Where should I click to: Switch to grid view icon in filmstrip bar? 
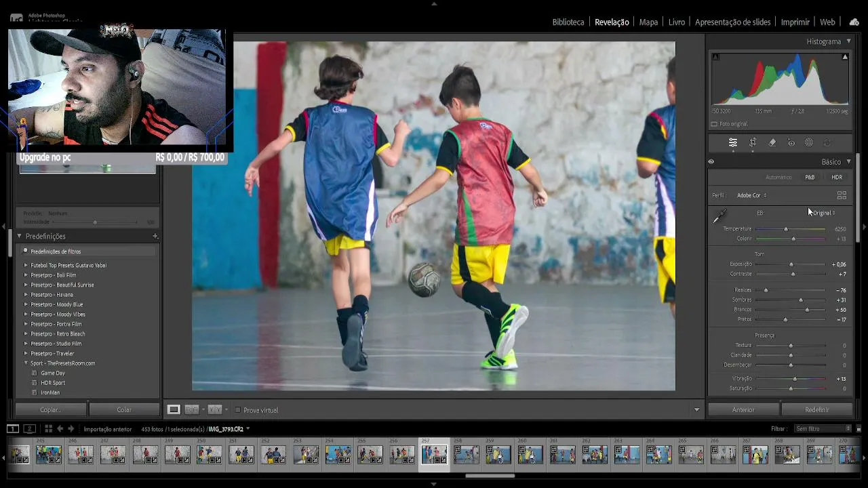[48, 428]
